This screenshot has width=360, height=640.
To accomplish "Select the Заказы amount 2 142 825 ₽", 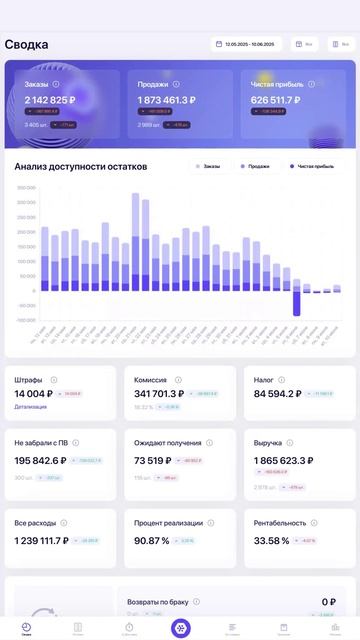I will [50, 100].
